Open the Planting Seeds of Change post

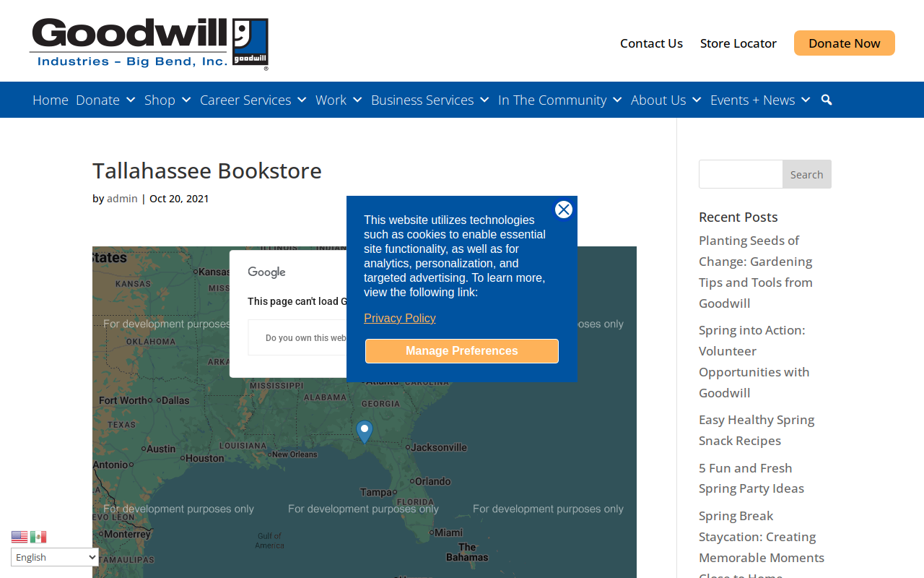pyautogui.click(x=756, y=272)
